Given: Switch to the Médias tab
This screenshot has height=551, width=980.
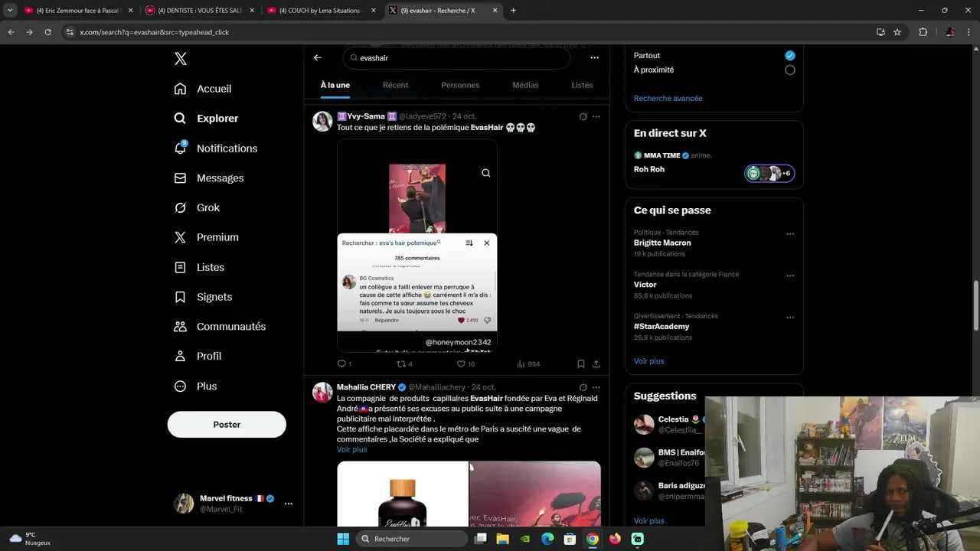Looking at the screenshot, I should [525, 85].
